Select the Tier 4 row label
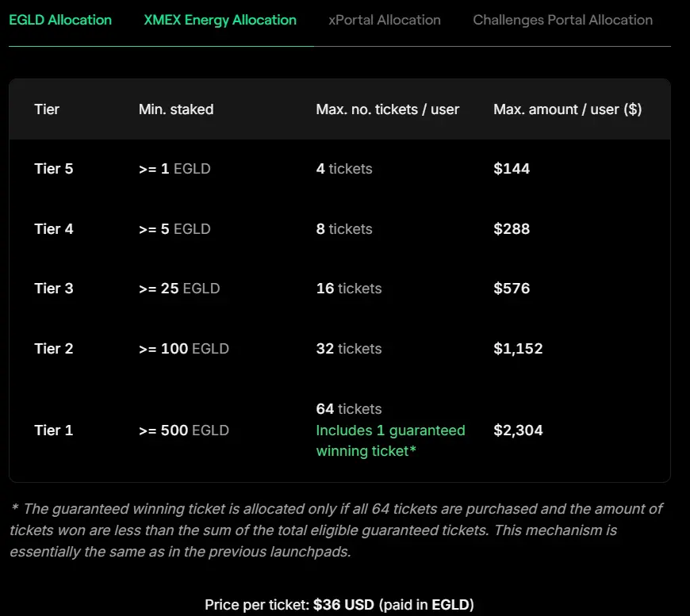The width and height of the screenshot is (690, 616). [x=54, y=229]
